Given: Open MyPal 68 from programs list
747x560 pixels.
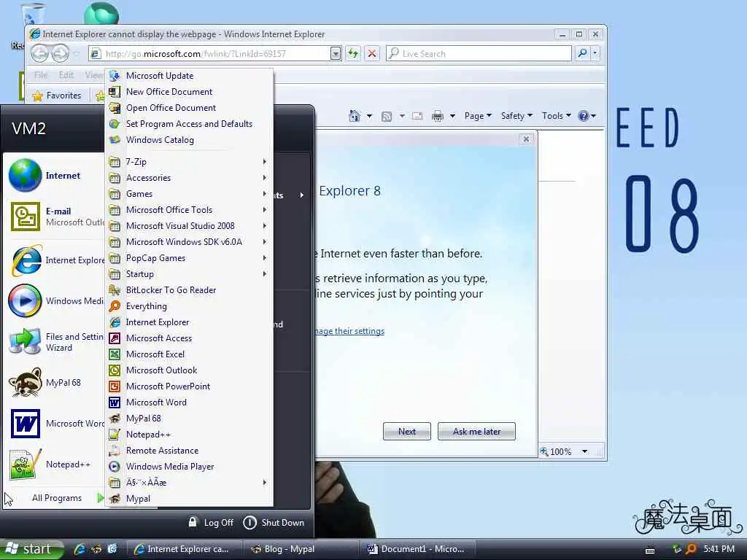Looking at the screenshot, I should [189, 419].
